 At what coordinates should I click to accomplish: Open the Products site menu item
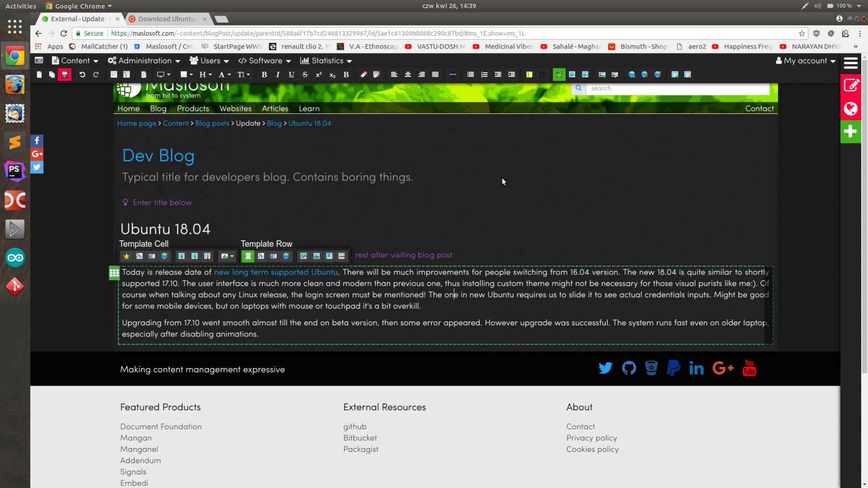[193, 109]
